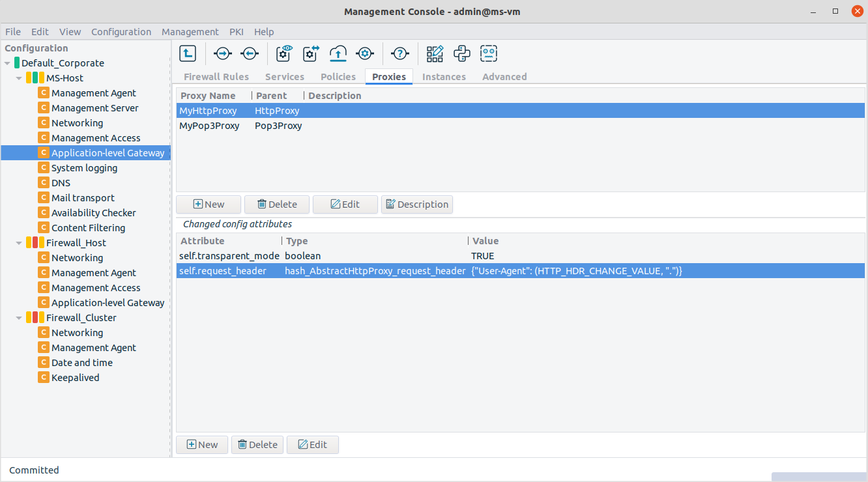Click the Content Filtering component icon
868x482 pixels.
[44, 228]
